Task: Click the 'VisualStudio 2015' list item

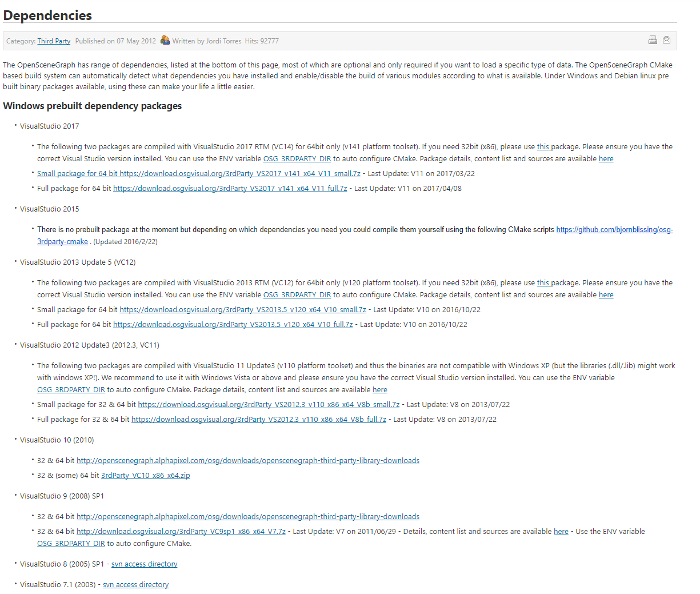Action: 50,209
